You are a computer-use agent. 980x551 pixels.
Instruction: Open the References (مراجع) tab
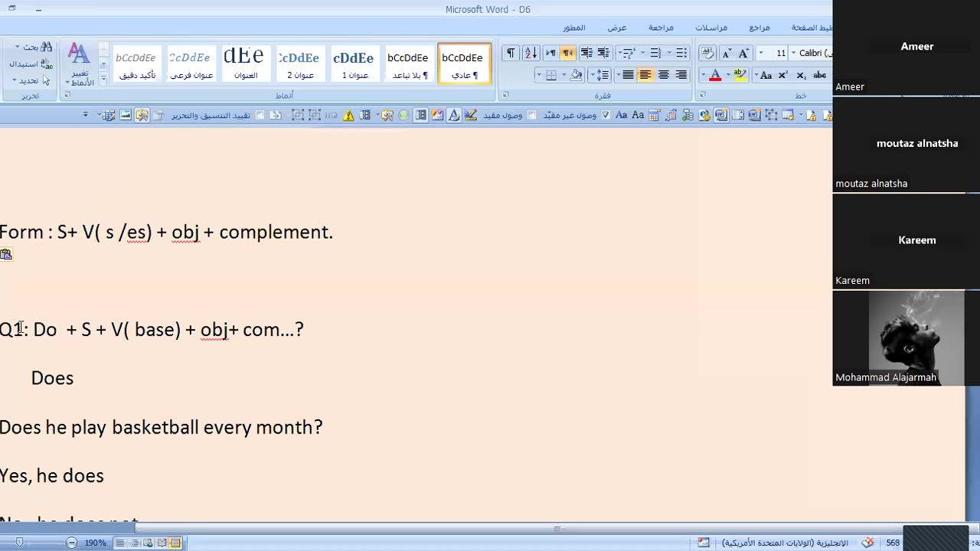[x=759, y=28]
